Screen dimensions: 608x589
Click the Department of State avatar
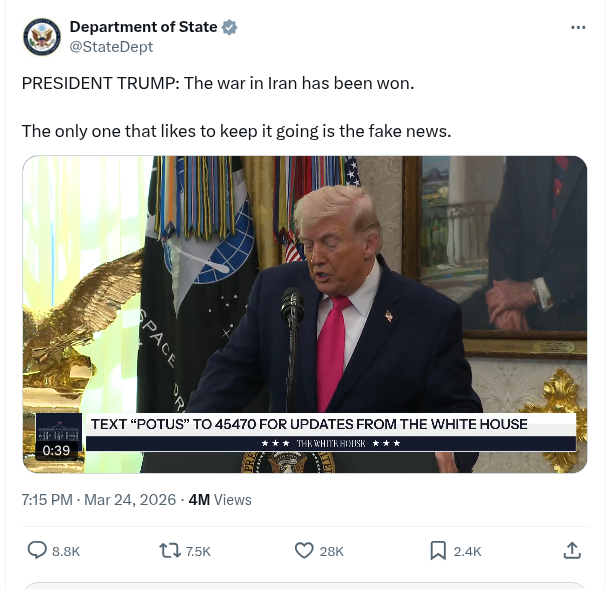[x=42, y=37]
